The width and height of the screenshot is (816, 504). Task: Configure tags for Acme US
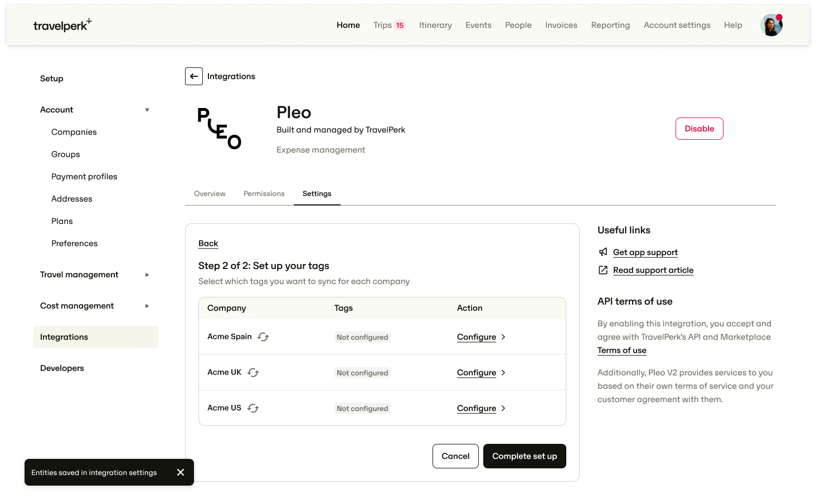pos(477,408)
